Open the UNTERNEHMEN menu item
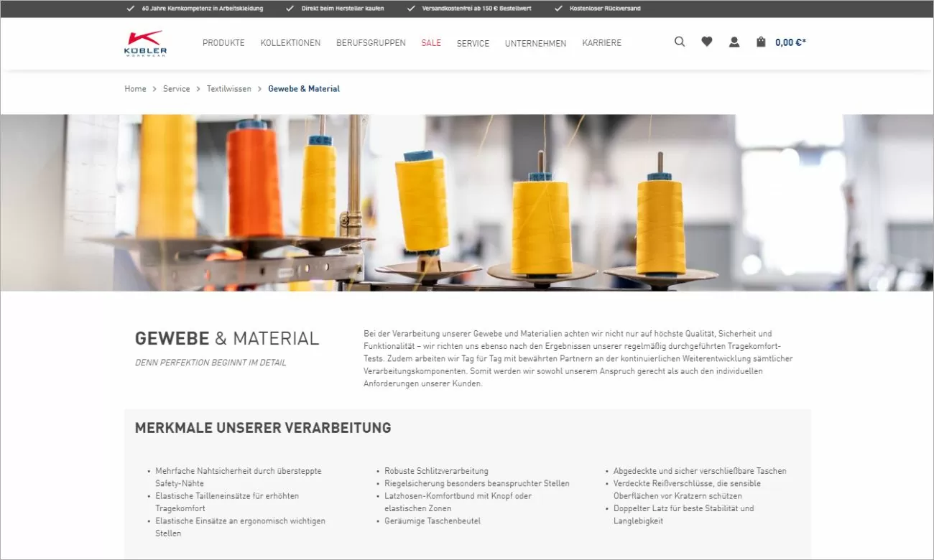 point(535,43)
